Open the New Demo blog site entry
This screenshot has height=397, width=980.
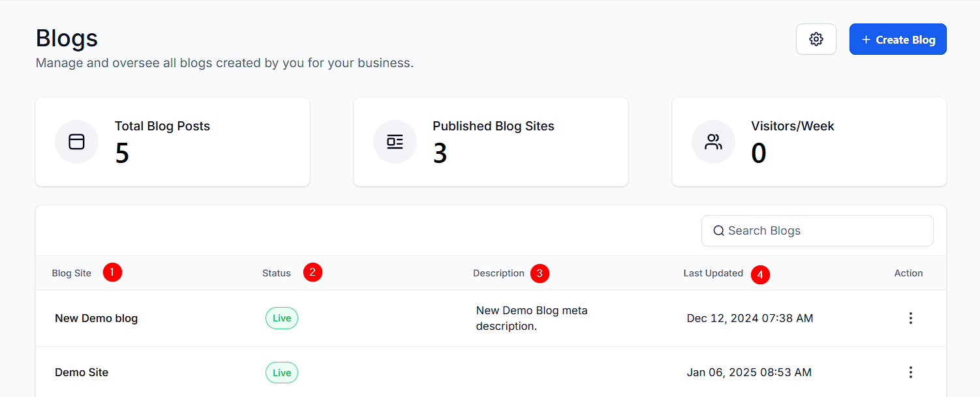[96, 318]
